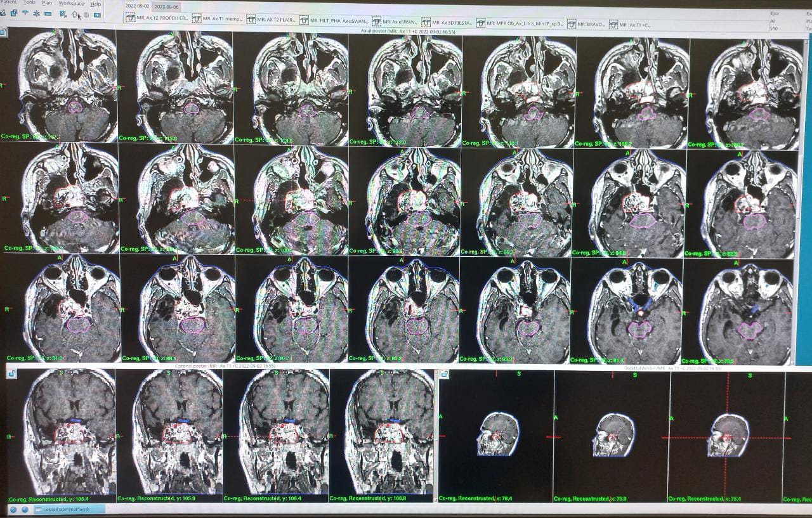The image size is (812, 518).
Task: Open the Tools menu
Action: (x=29, y=3)
